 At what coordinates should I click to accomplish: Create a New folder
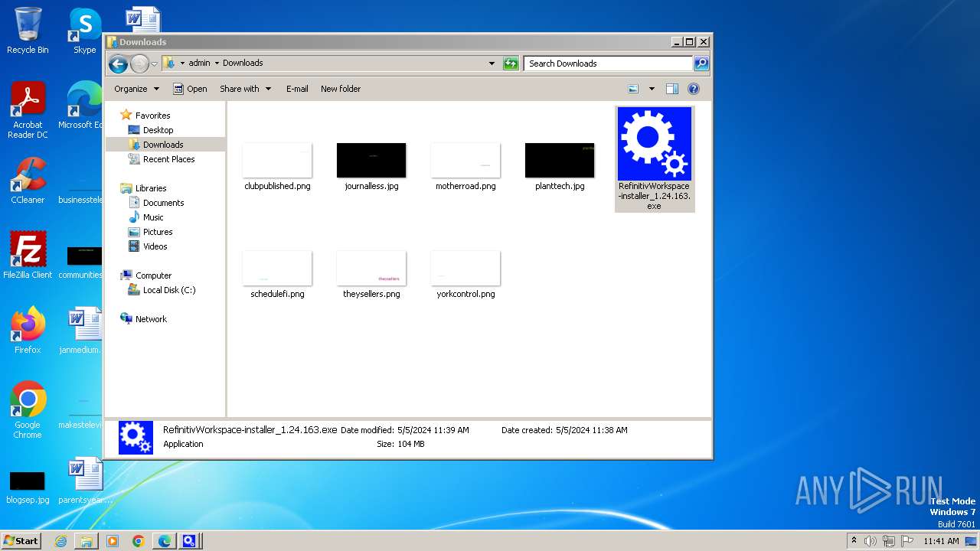click(341, 89)
